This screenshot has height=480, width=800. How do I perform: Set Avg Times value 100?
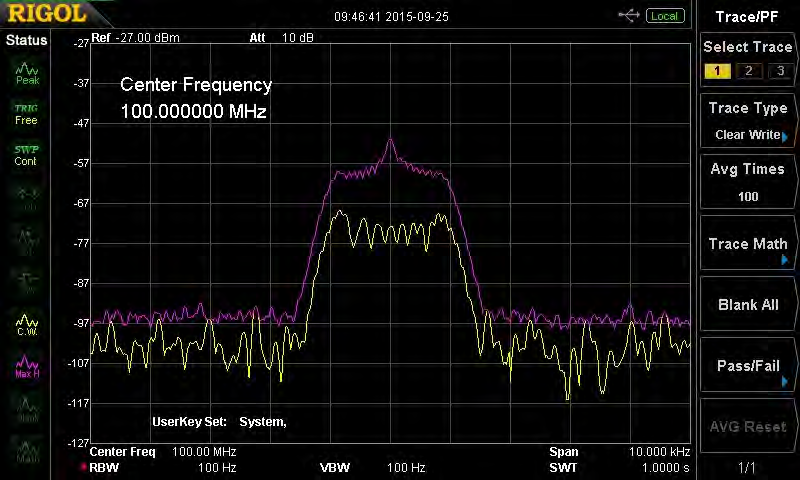click(x=747, y=182)
